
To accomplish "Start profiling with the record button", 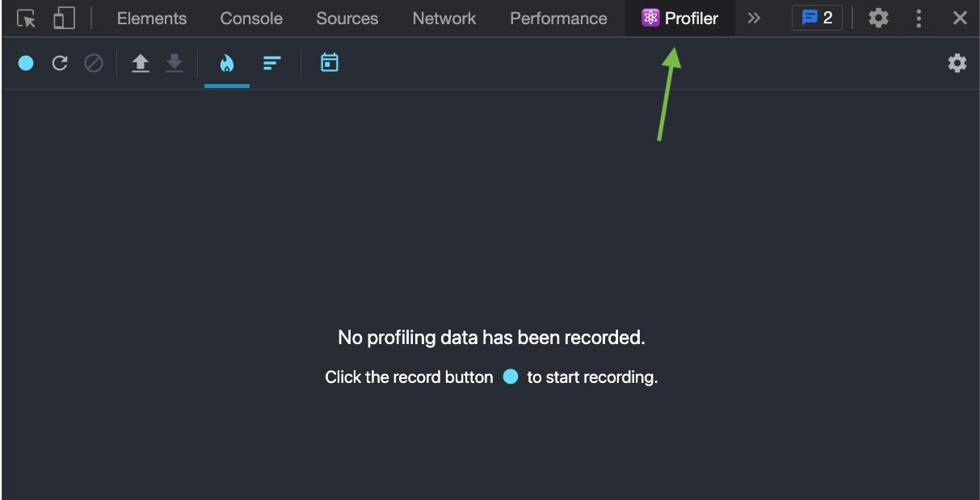I will click(26, 63).
